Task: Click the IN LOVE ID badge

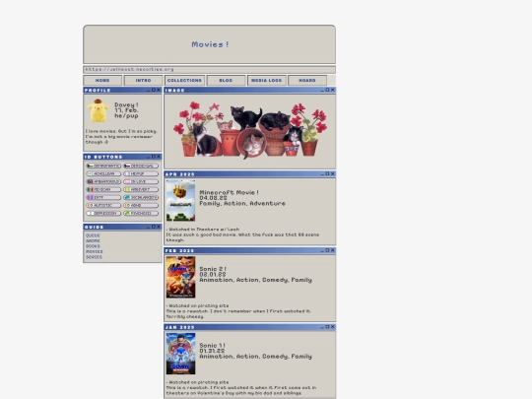Action: coord(141,181)
